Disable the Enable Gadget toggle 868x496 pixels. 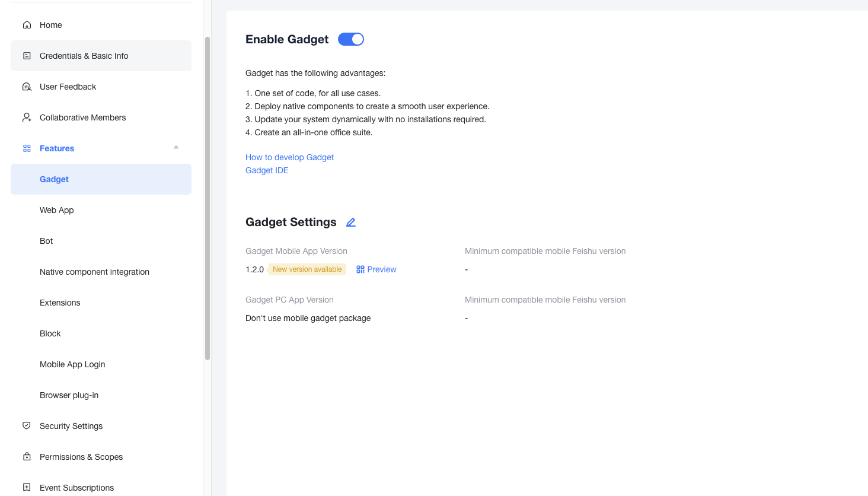click(x=351, y=39)
